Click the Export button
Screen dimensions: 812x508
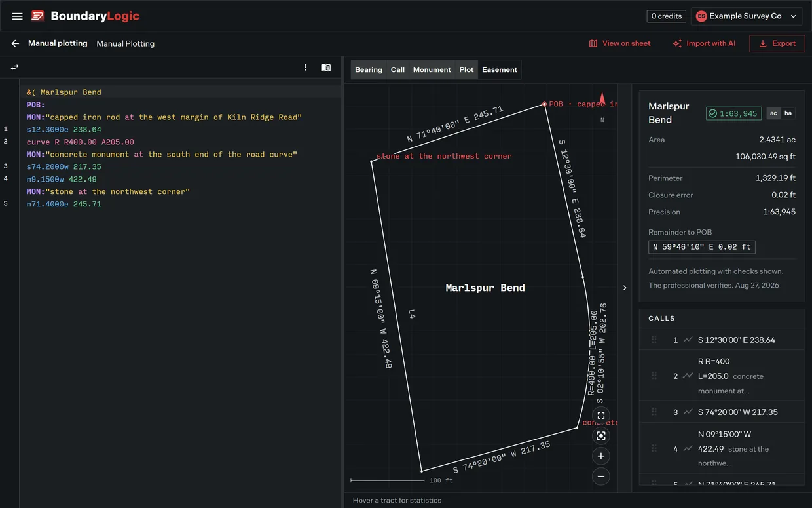coord(777,43)
